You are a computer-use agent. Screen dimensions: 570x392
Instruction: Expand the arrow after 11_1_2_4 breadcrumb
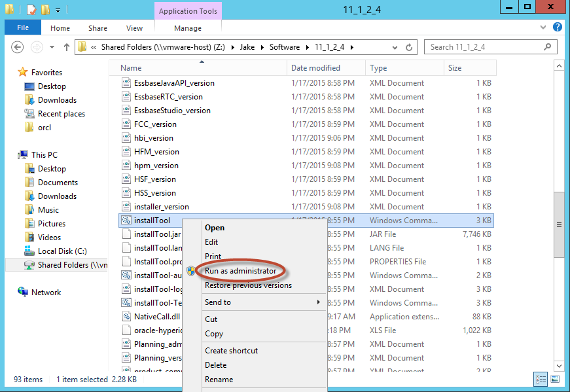[x=352, y=47]
